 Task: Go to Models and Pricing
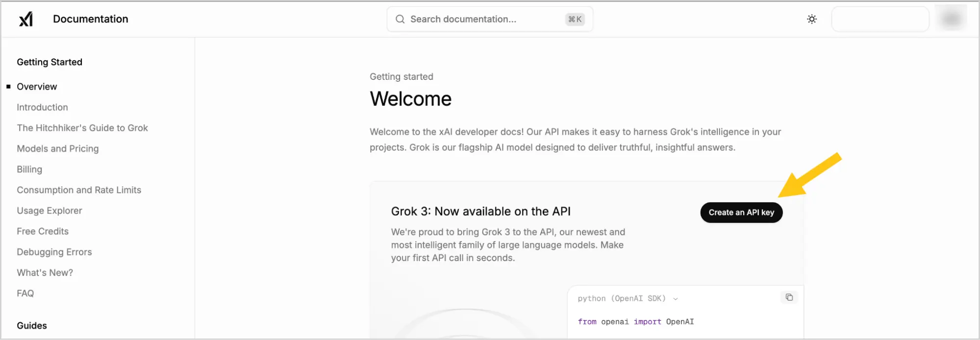click(x=58, y=148)
